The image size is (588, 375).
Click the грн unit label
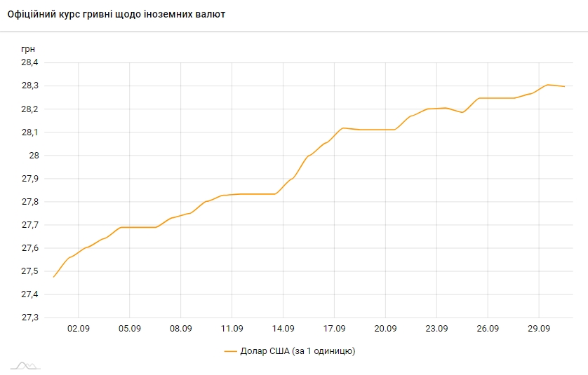click(x=28, y=48)
